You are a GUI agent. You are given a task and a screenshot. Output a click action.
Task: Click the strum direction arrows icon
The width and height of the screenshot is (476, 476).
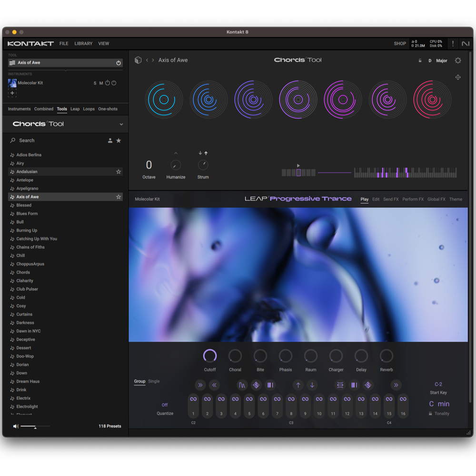pyautogui.click(x=203, y=153)
